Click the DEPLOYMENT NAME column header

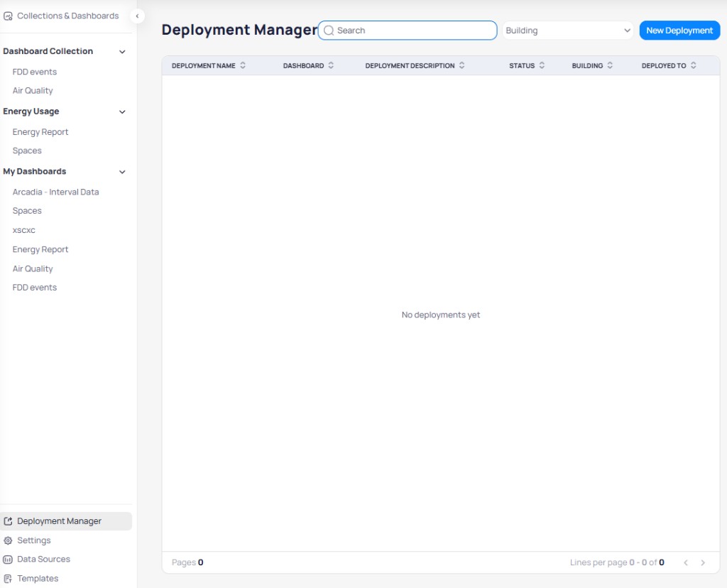(x=204, y=66)
